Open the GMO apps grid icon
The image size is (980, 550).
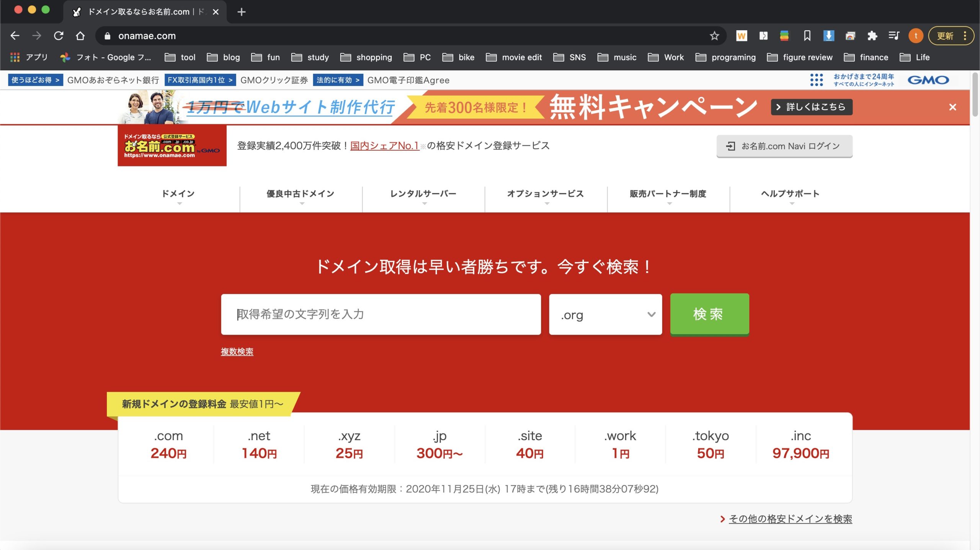(817, 80)
